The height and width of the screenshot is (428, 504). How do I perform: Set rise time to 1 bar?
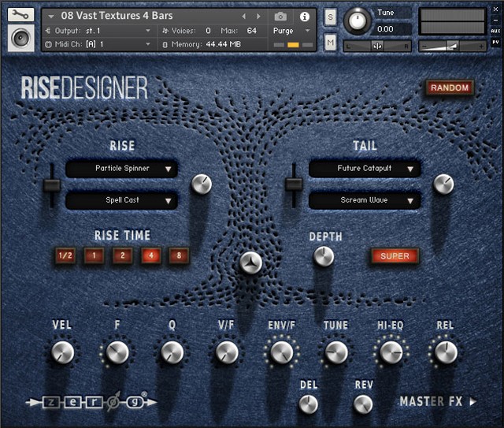point(94,256)
